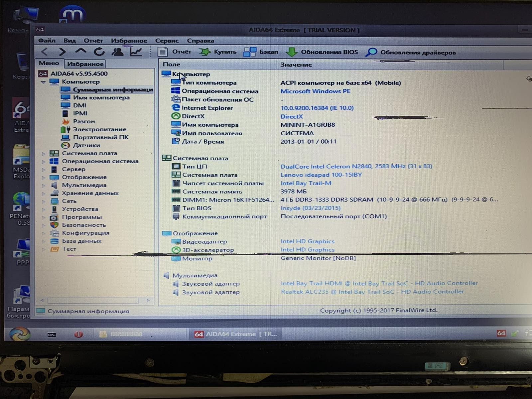
Task: Go forward with the right arrow toolbar icon
Action: point(62,52)
